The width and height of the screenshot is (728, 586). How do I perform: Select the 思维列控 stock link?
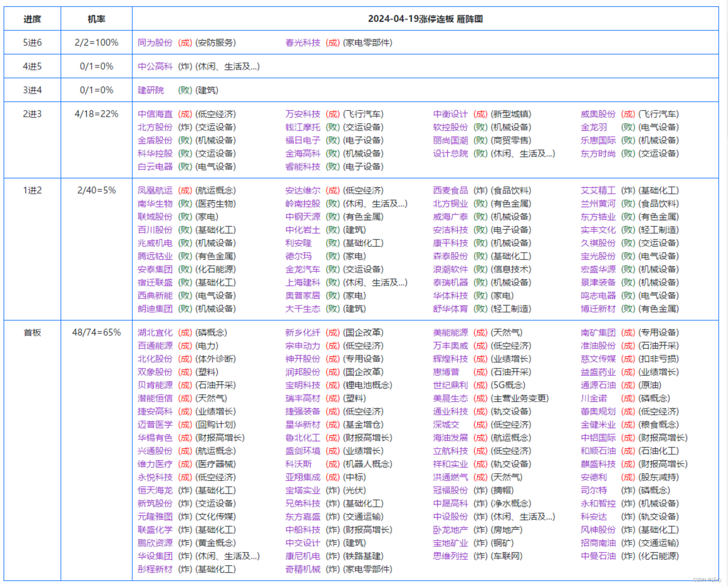tap(450, 556)
